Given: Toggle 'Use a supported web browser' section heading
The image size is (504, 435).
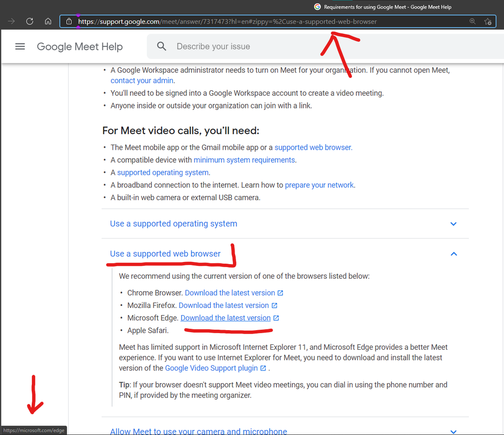Looking at the screenshot, I should 165,254.
